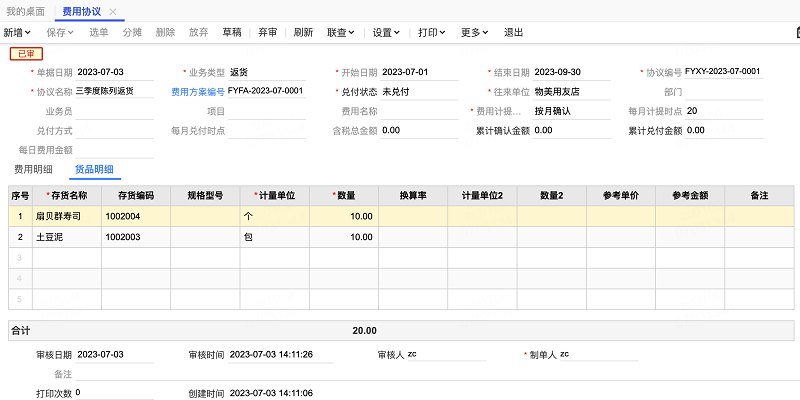Select the 费用明细 detail tab

tap(34, 168)
